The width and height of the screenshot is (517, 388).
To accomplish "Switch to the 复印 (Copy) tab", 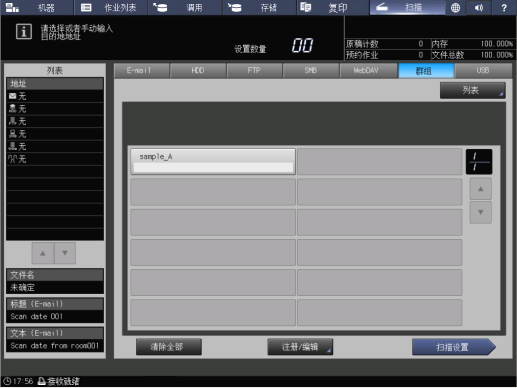I will pos(333,7).
